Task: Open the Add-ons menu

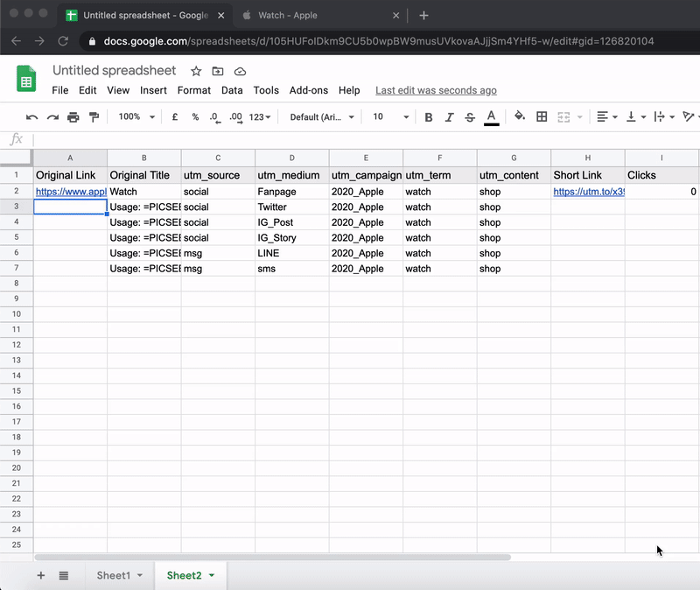Action: (309, 90)
